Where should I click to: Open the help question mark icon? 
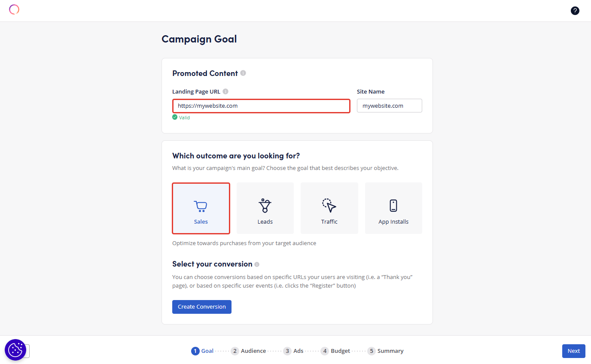pyautogui.click(x=575, y=11)
